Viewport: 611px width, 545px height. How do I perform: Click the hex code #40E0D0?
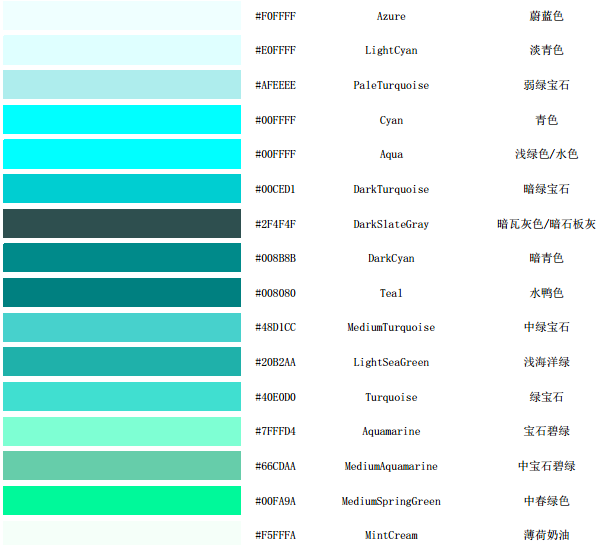tap(275, 397)
